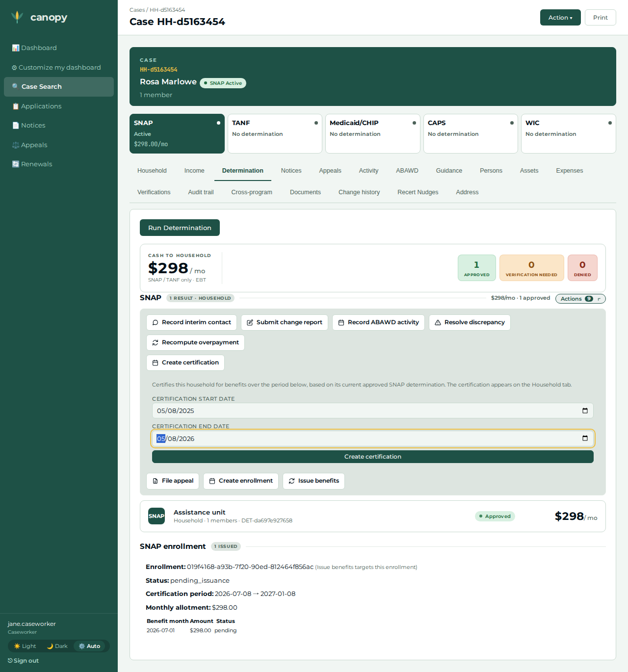Click Record interim contact button
628x672 pixels.
coord(191,322)
